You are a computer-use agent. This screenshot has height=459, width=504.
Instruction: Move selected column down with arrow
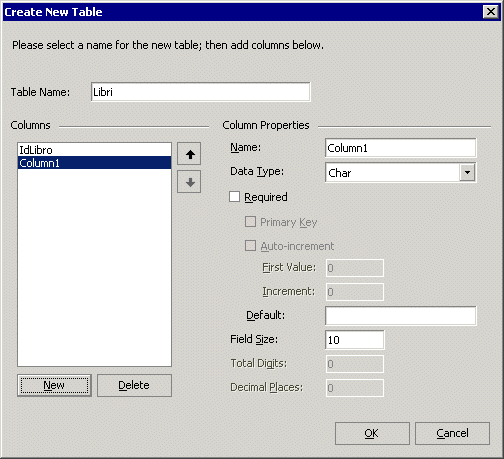click(189, 182)
